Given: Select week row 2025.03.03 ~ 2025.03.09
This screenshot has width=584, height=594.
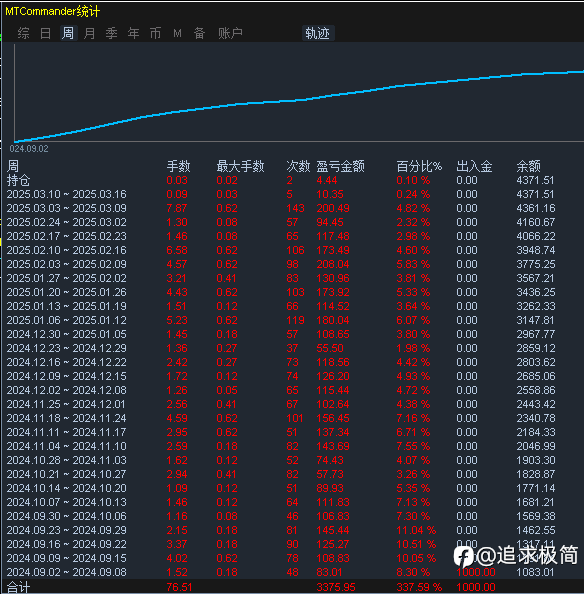Looking at the screenshot, I should point(292,208).
